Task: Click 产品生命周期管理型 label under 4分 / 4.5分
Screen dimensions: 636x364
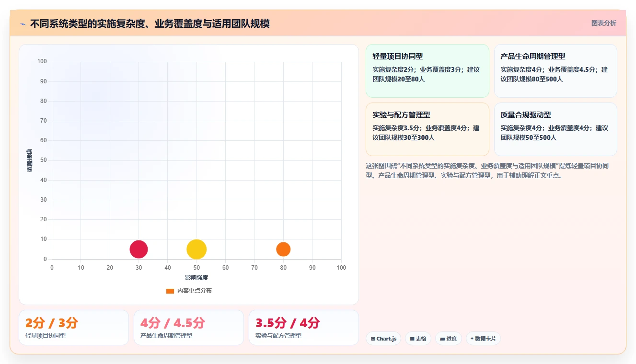Action: 166,336
